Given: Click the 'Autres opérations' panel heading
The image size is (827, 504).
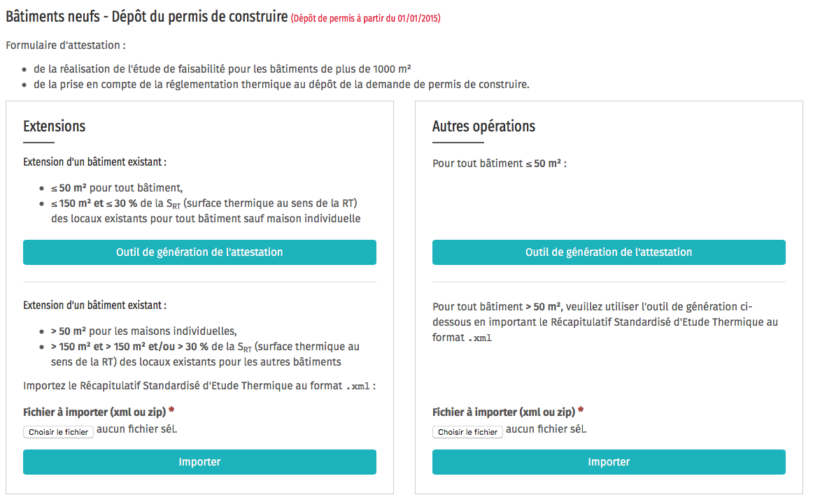Looking at the screenshot, I should 483,127.
